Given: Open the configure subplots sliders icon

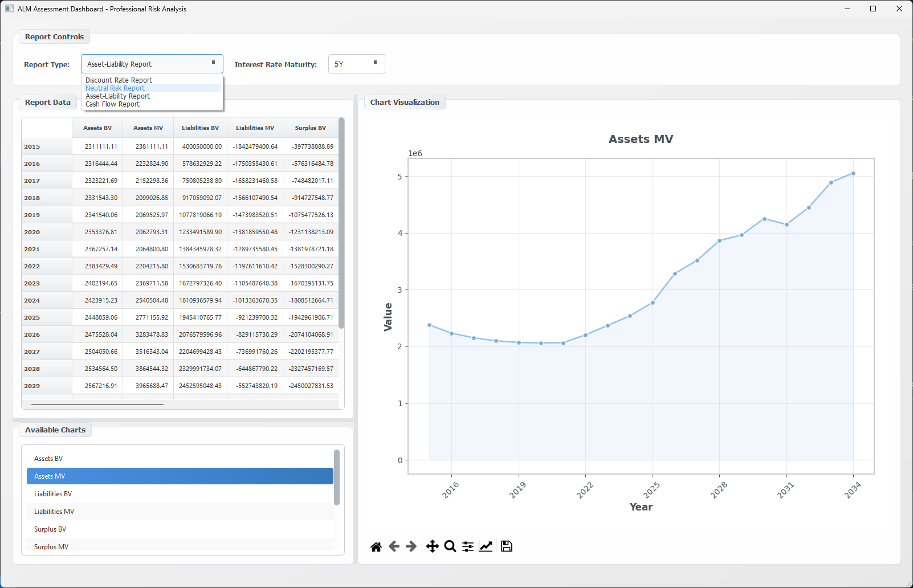Looking at the screenshot, I should 467,546.
